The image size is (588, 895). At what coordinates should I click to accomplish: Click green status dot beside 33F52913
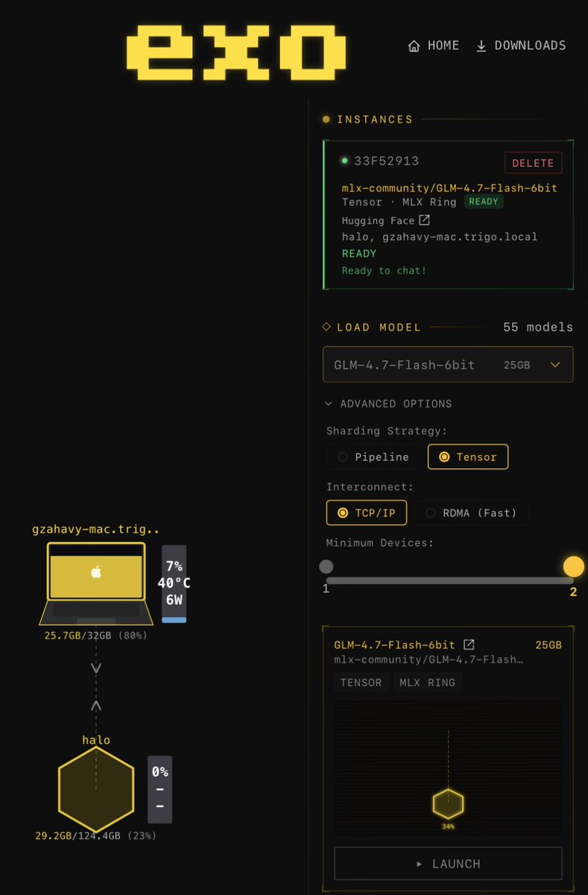[x=344, y=160]
